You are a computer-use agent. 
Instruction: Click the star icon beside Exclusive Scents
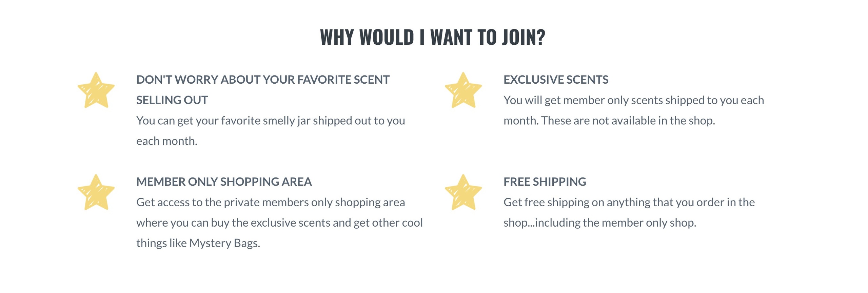click(463, 90)
